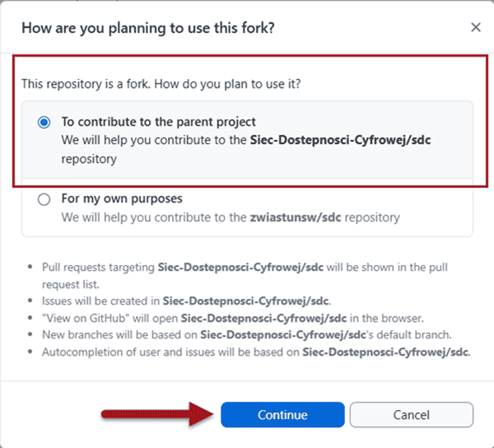Click the 'We will help you contribute' text under the parent project option

pos(152,140)
